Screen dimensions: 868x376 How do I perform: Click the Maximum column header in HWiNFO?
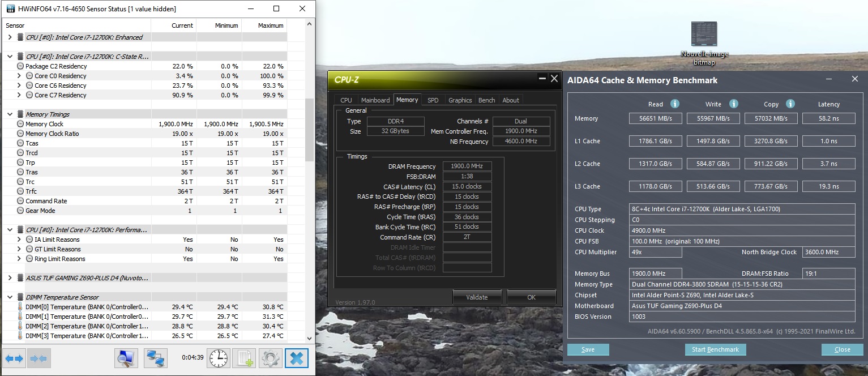pos(264,25)
